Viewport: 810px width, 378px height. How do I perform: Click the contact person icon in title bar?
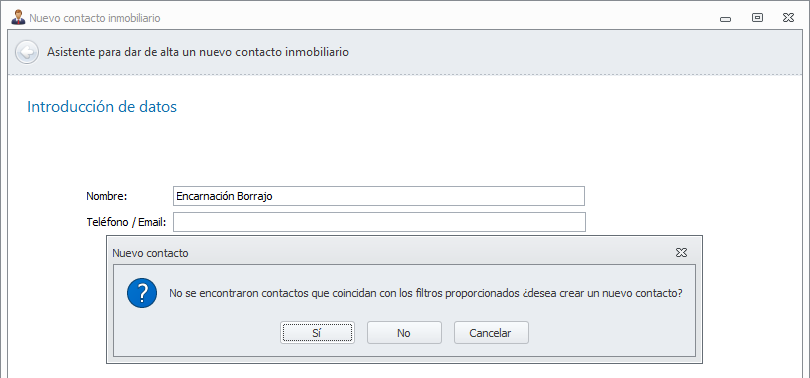(x=18, y=18)
